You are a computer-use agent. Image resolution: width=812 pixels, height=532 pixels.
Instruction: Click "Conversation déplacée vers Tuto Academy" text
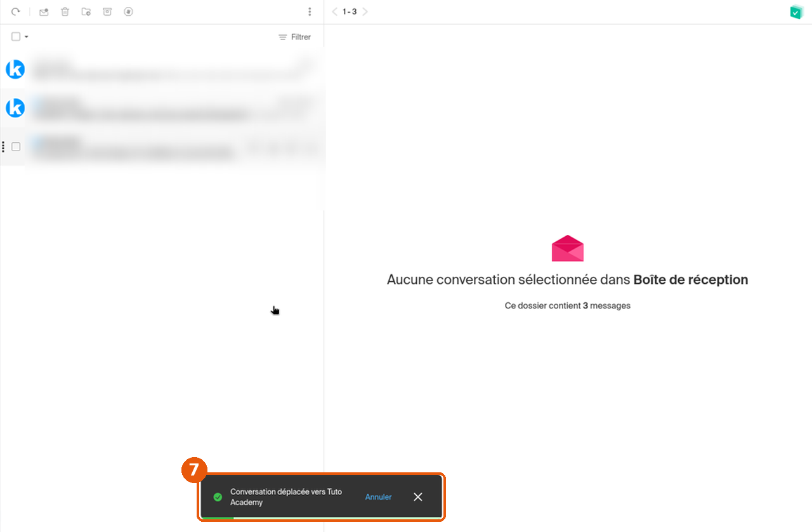(286, 497)
